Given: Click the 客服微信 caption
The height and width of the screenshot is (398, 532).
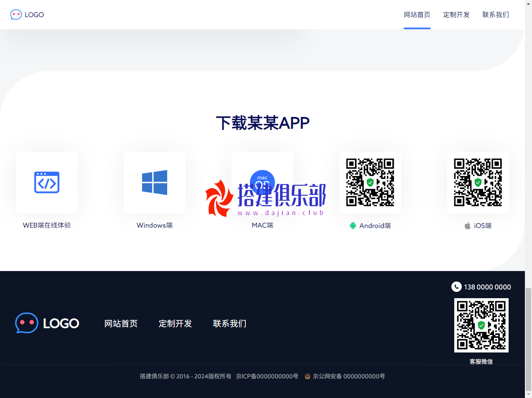Looking at the screenshot, I should [x=481, y=362].
